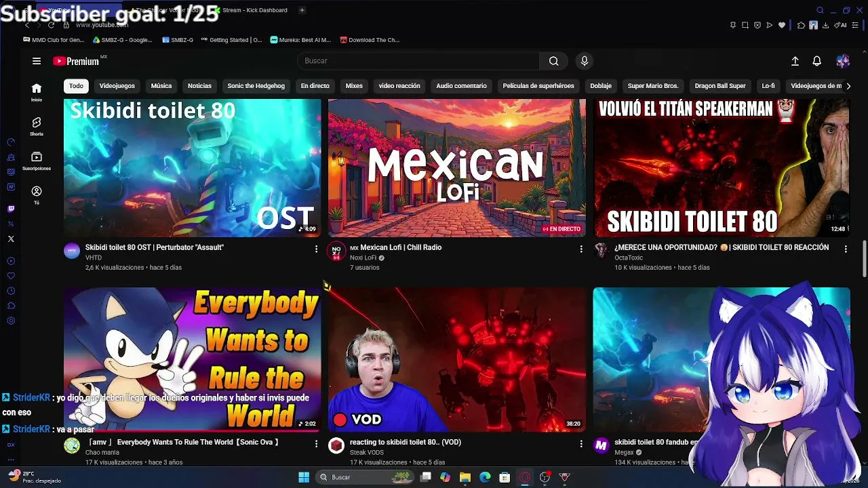Screen dimensions: 868x488
Task: Switch to the Stream - Kick Dashboard tab
Action: [251, 10]
